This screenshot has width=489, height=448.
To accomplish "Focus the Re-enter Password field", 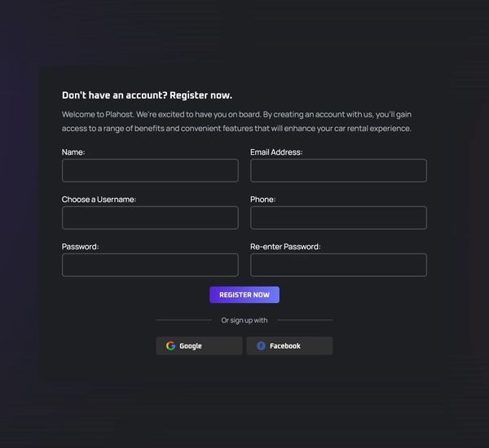I will coord(338,265).
